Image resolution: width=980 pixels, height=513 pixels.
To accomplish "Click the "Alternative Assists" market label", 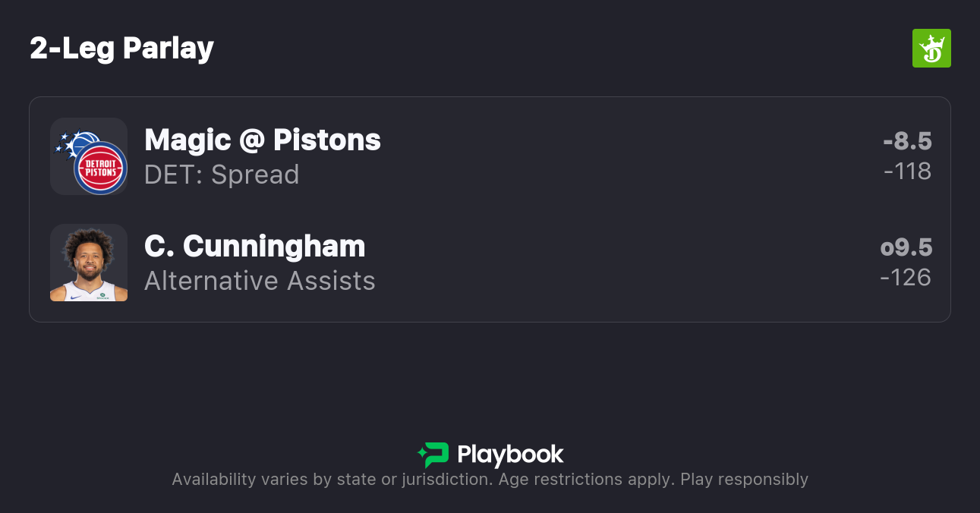I will 260,281.
